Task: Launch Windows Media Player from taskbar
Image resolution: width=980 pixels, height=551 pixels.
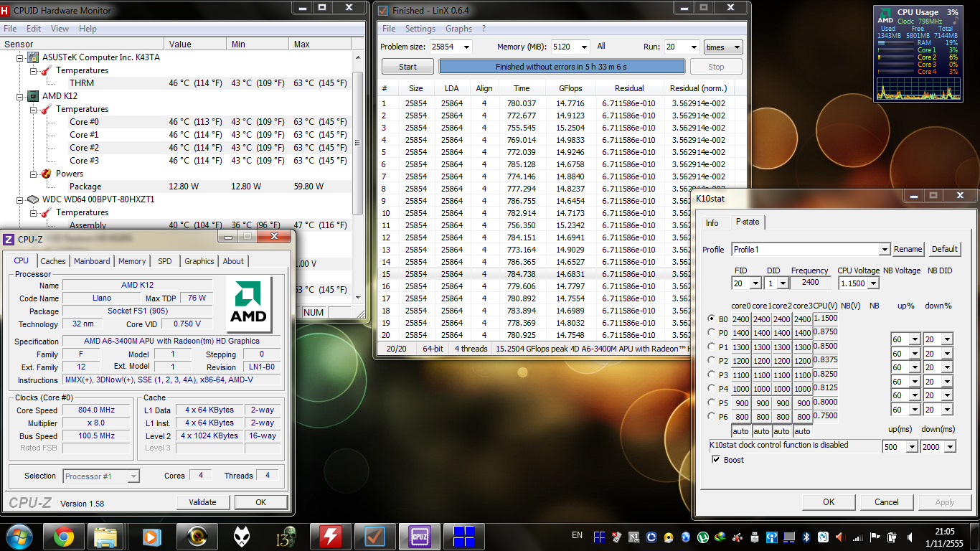Action: 151,536
